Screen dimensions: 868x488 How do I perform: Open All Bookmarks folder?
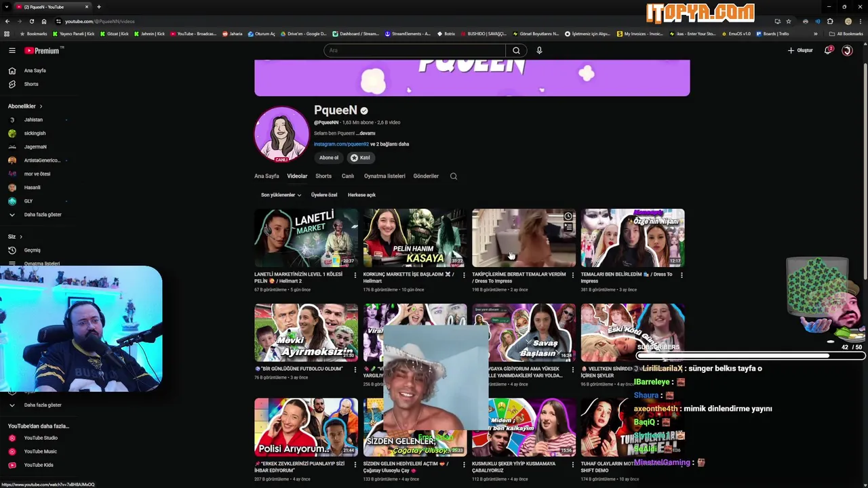coord(846,34)
